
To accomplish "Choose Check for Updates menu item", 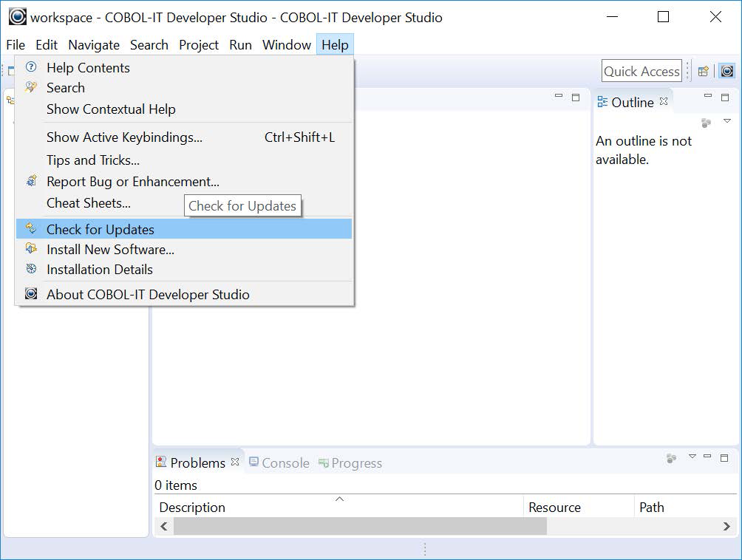I will 101,229.
